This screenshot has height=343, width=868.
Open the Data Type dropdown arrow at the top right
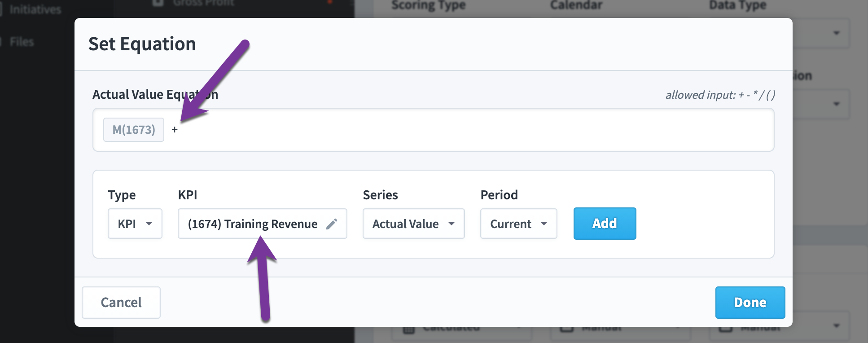point(836,33)
